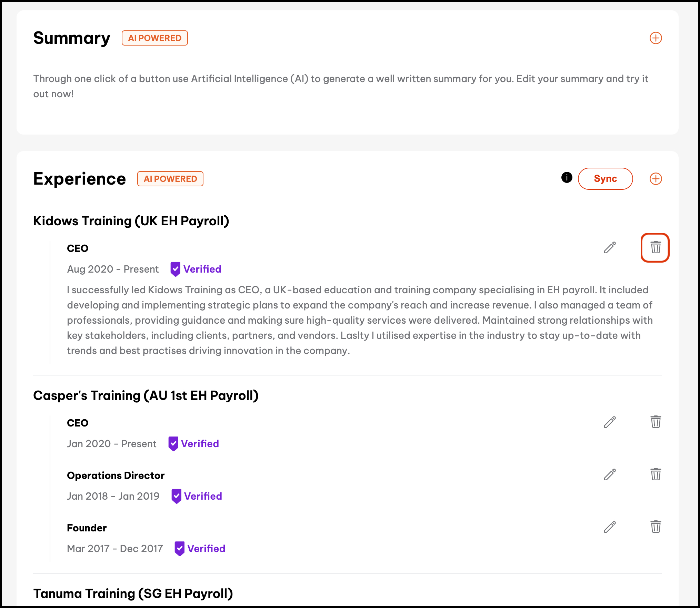Viewport: 700px width, 608px height.
Task: Select Kidows Training (UK EH Payroll) heading
Action: [131, 221]
